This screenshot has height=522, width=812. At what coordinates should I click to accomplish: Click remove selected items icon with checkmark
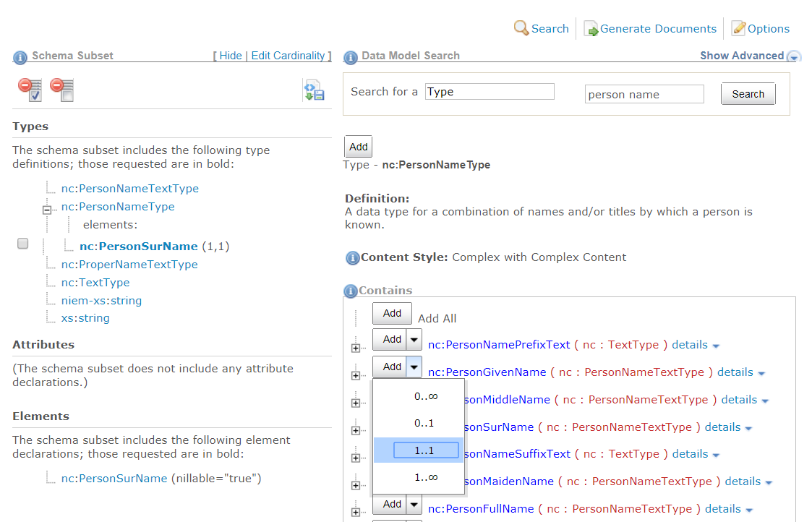(30, 90)
